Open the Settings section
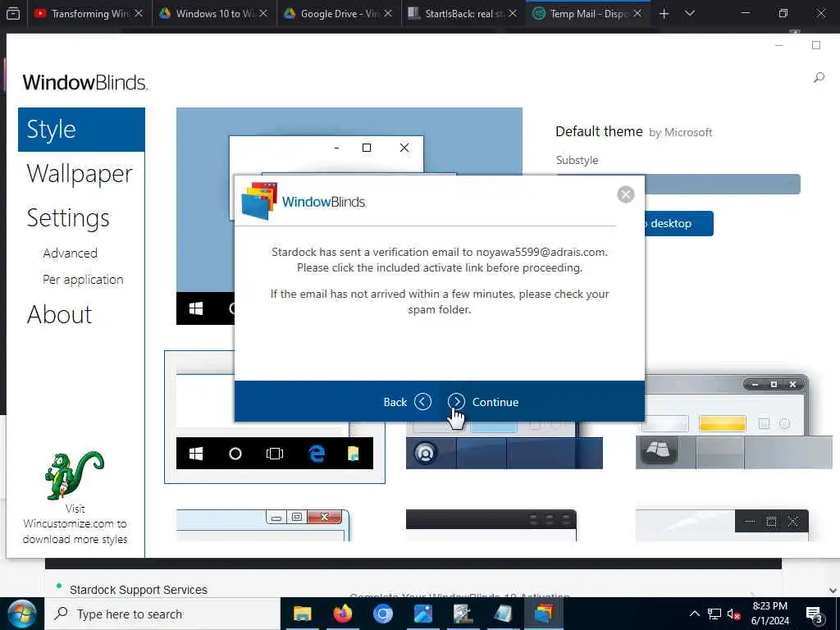 pyautogui.click(x=68, y=218)
